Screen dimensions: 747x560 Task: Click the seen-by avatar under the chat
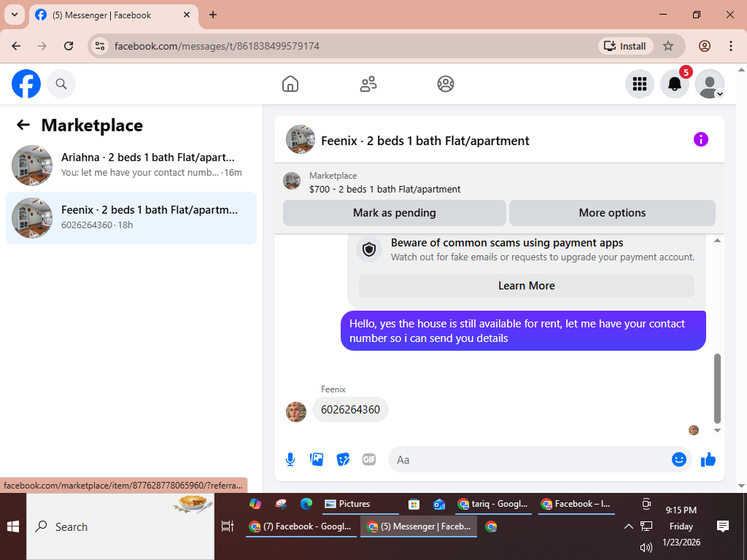click(694, 430)
